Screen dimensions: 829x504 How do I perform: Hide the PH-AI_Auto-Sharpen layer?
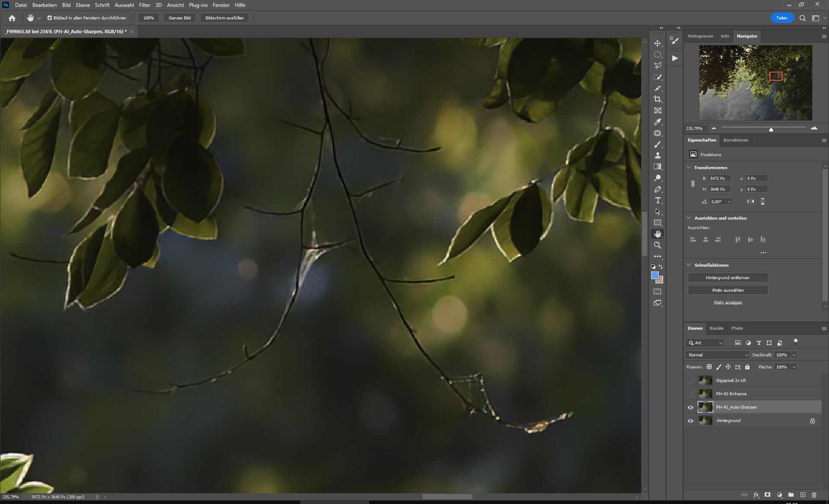[x=690, y=407]
